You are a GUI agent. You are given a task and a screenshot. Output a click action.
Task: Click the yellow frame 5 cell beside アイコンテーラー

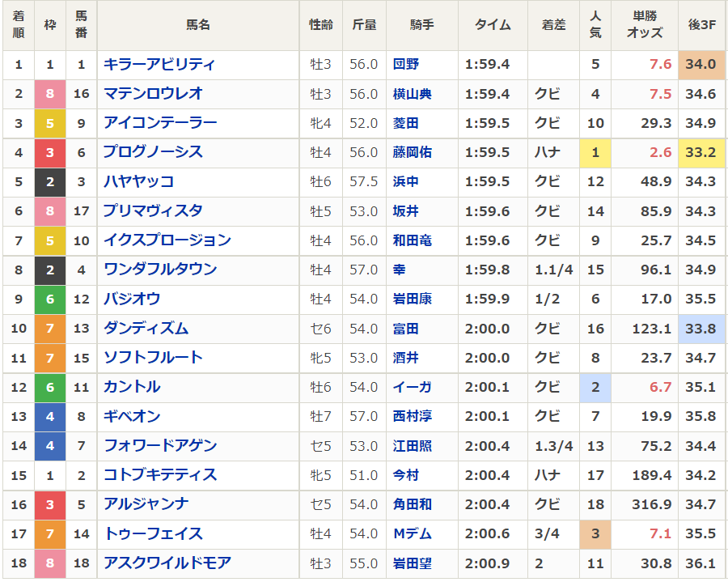point(50,123)
